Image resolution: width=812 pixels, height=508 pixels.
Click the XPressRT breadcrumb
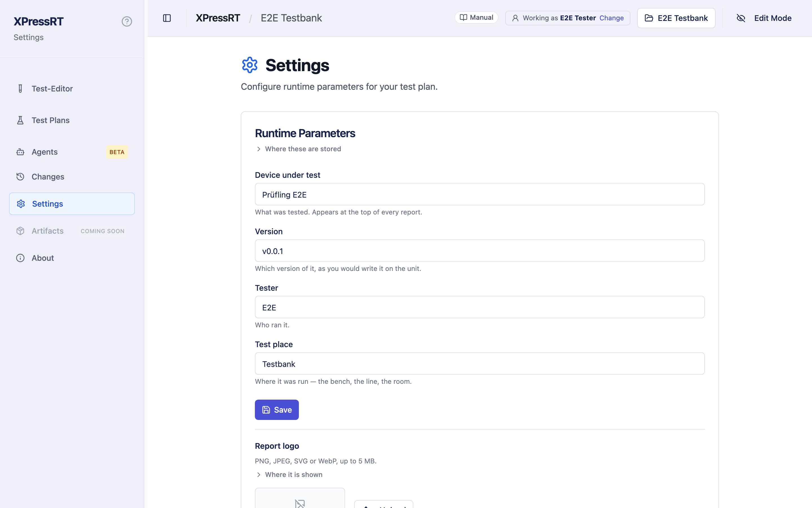tap(218, 18)
